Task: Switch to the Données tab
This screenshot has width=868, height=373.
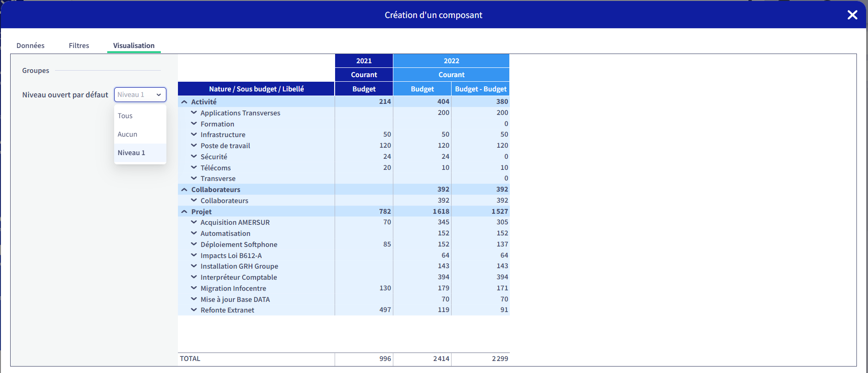Action: [x=31, y=45]
